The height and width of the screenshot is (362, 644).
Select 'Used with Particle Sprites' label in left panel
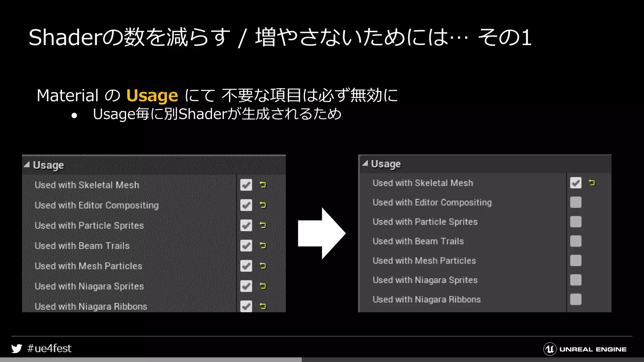point(89,226)
